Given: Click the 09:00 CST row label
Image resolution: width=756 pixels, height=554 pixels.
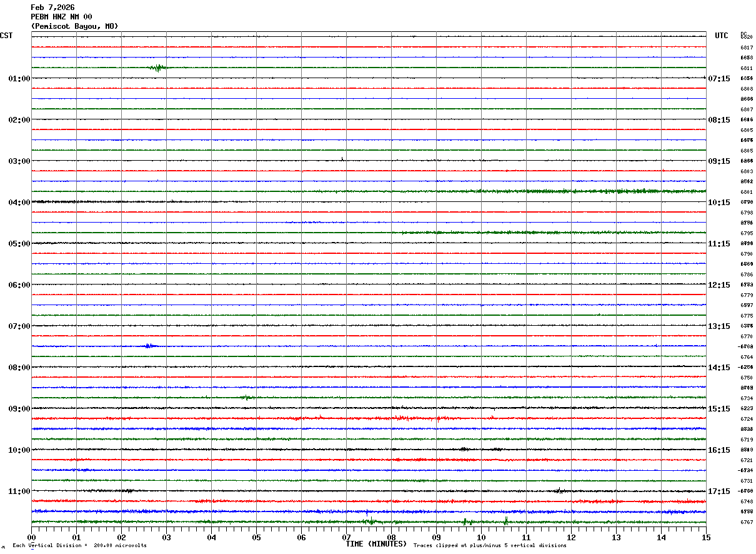Looking at the screenshot, I should coord(19,409).
